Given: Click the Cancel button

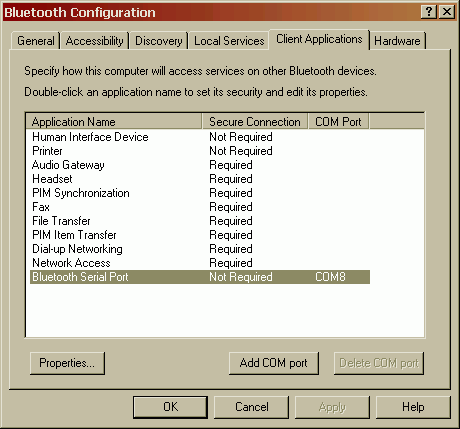Looking at the screenshot, I should (x=251, y=407).
